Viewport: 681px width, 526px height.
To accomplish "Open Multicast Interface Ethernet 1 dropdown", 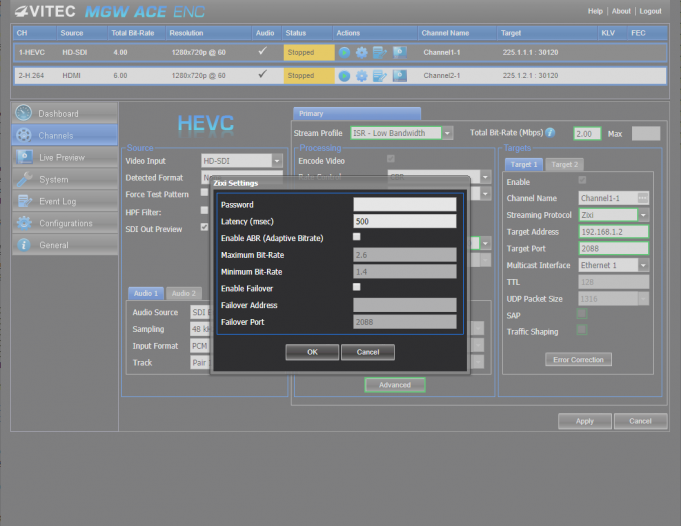I will 643,265.
